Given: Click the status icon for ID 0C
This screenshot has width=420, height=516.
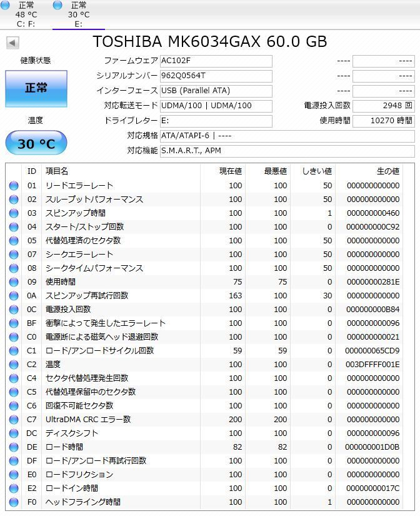Looking at the screenshot, I should [x=14, y=310].
